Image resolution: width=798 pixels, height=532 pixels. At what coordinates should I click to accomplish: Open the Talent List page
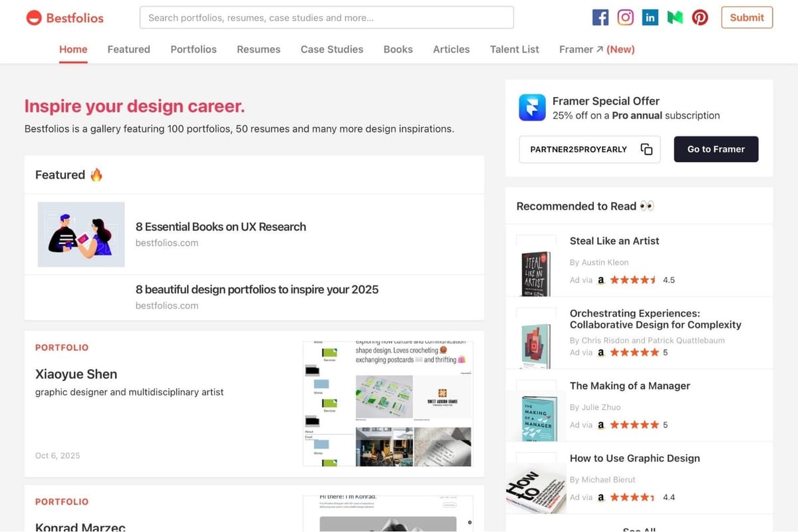514,49
